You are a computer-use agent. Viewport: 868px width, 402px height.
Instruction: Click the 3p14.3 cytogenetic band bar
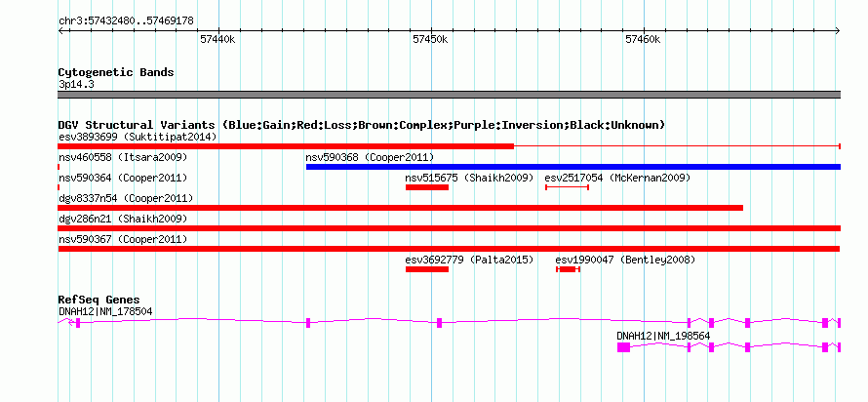449,95
